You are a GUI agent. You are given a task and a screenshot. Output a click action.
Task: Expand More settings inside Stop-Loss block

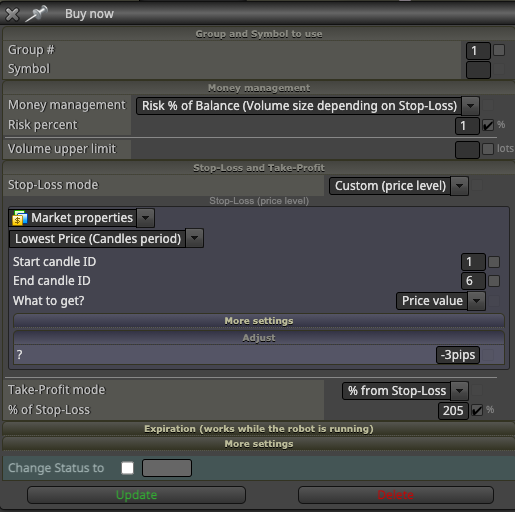[259, 321]
